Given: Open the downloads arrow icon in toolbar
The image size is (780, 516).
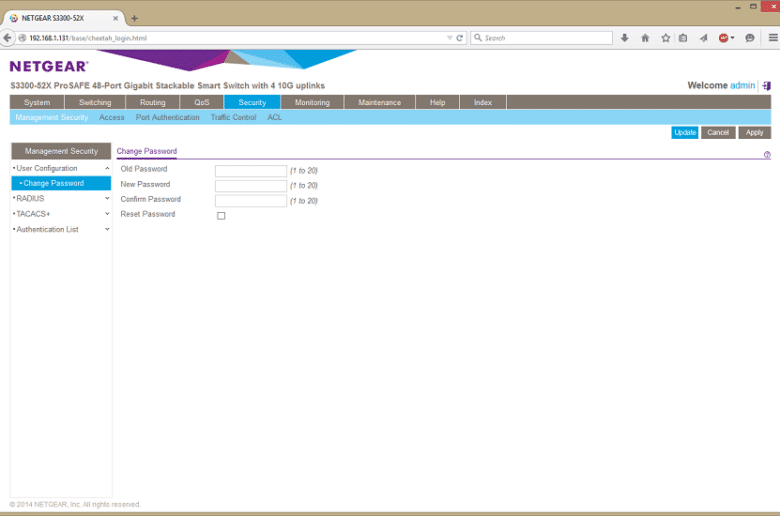Looking at the screenshot, I should (624, 38).
